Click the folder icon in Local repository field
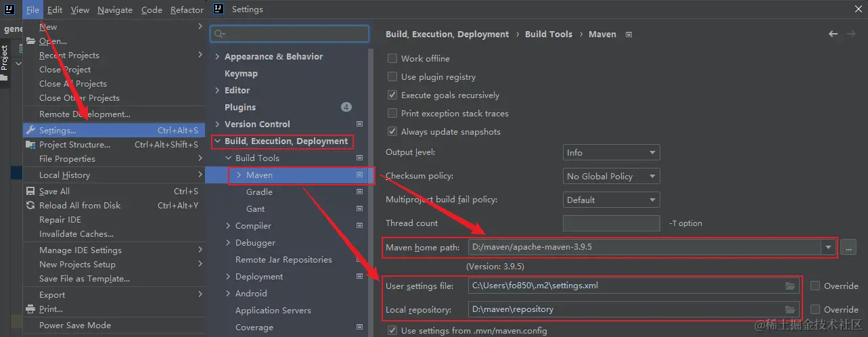The image size is (868, 337). pos(790,310)
